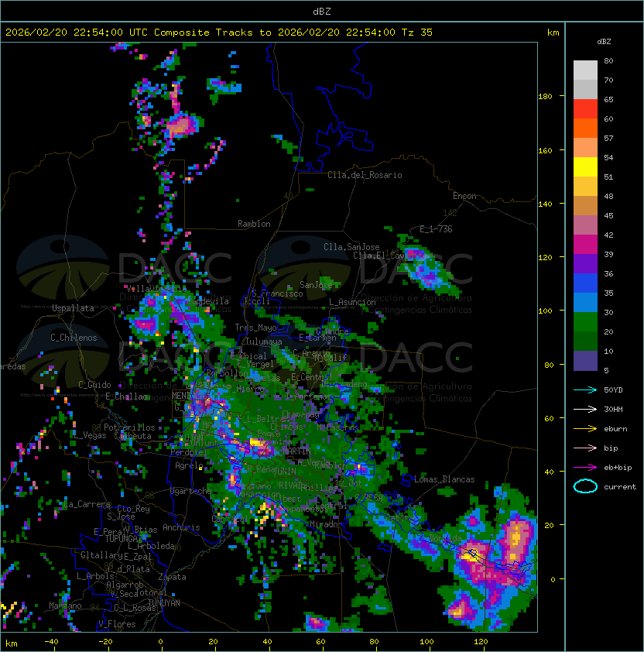Click the 'Mirador' map label
The image size is (644, 652).
(x=324, y=524)
